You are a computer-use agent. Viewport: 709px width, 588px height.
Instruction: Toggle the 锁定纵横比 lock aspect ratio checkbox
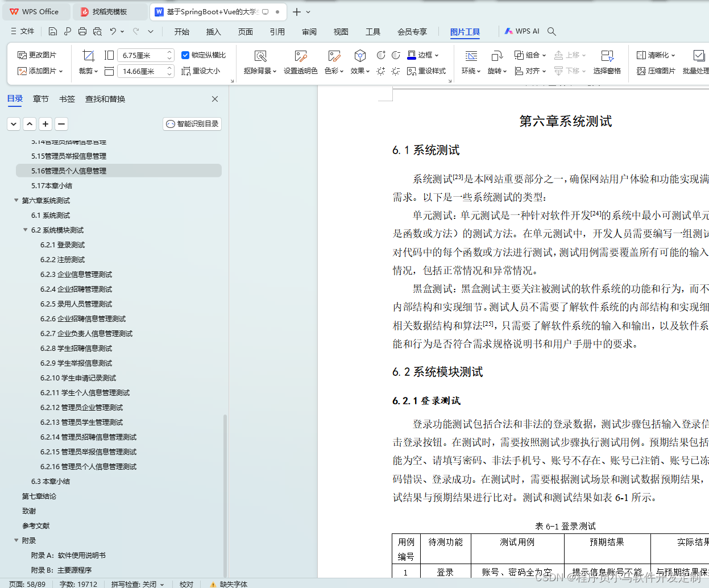click(x=185, y=55)
